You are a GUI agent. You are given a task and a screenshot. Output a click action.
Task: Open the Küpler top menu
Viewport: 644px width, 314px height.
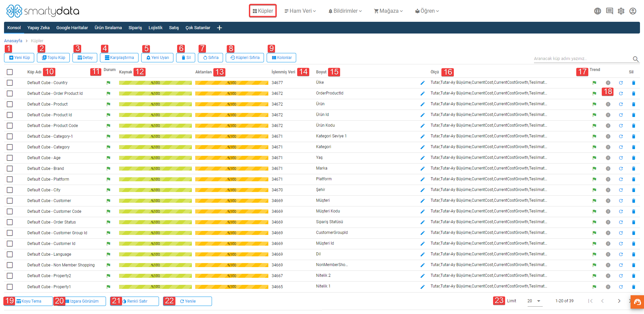(263, 11)
